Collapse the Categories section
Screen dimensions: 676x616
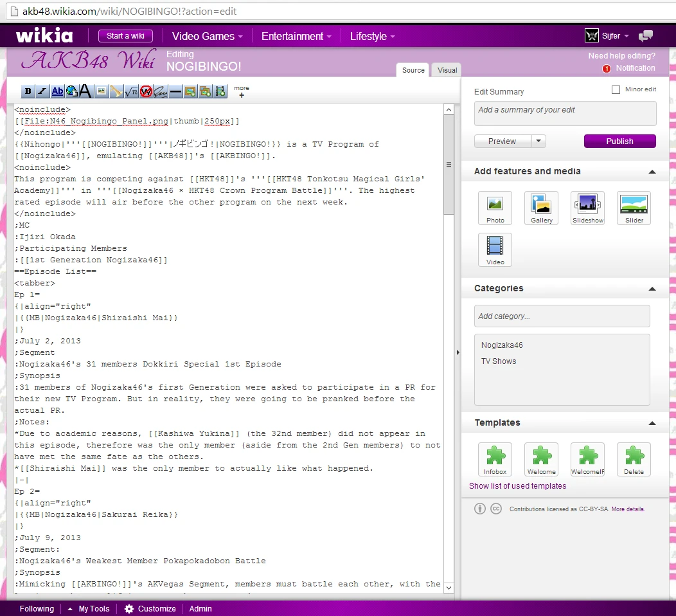(x=652, y=289)
